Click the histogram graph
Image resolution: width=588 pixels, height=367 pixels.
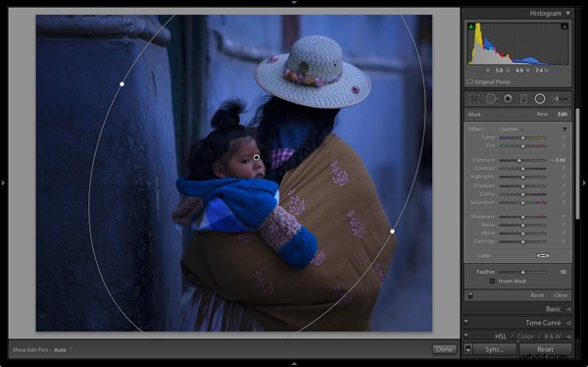[517, 43]
